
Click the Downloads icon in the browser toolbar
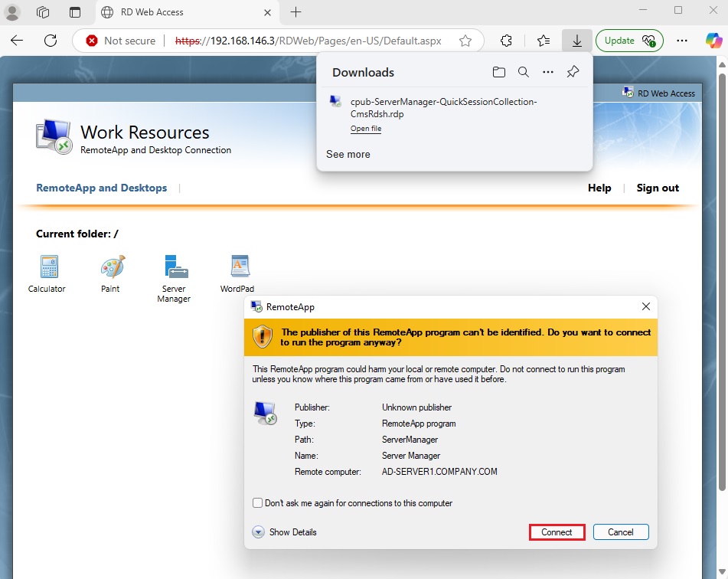coord(577,40)
